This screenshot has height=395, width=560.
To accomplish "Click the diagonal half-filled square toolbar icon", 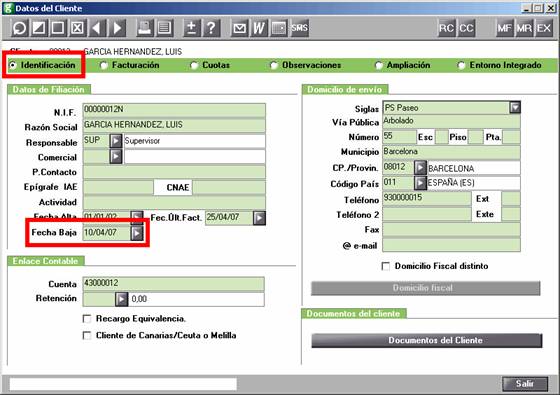I will click(39, 28).
